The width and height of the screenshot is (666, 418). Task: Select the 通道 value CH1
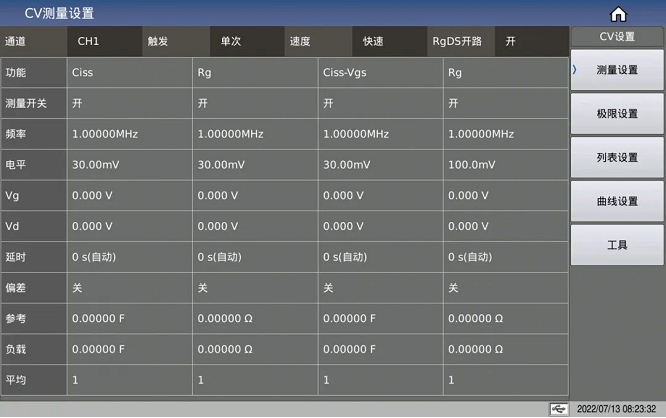point(104,41)
